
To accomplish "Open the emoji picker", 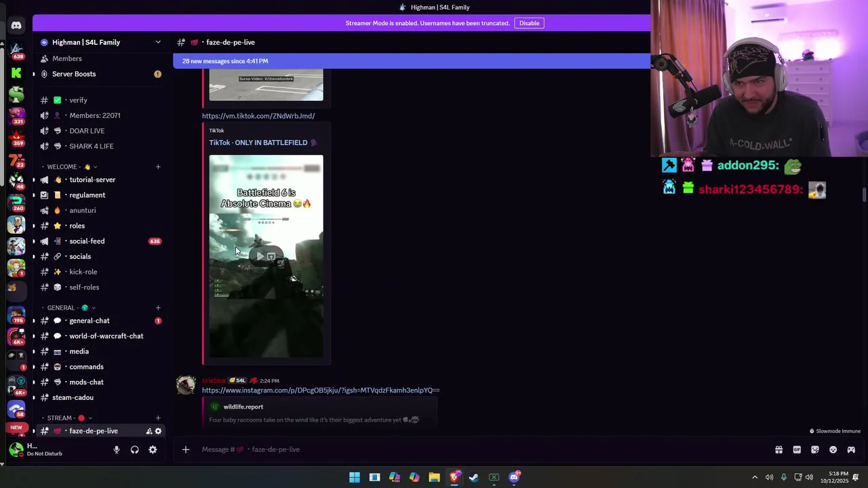I will pos(833,449).
